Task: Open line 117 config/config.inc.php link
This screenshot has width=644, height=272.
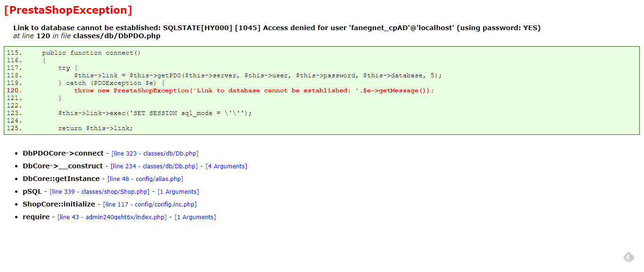Action: point(150,205)
